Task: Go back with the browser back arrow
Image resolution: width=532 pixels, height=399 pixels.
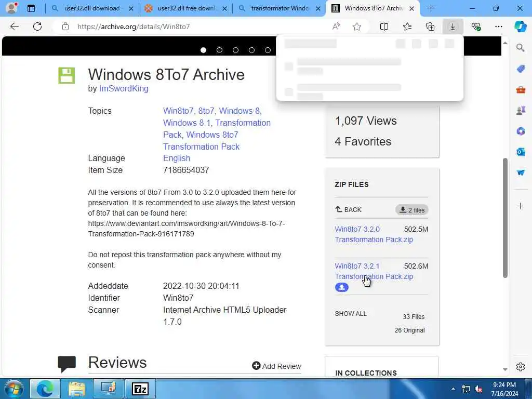Action: point(14,26)
